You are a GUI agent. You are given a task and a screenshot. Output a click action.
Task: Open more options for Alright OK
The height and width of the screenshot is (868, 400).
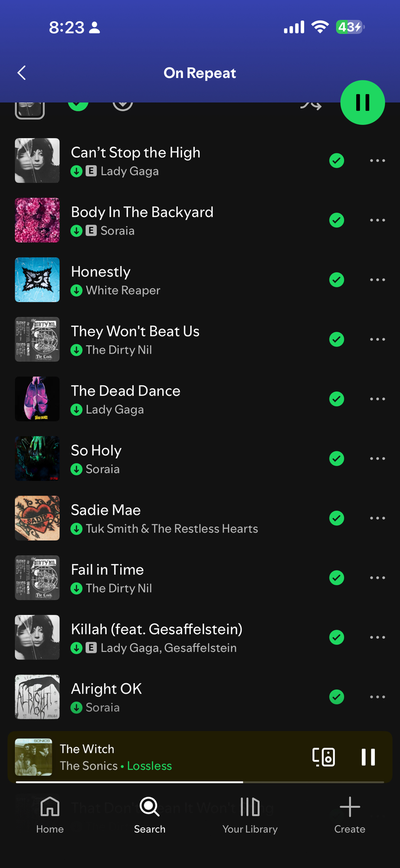377,697
